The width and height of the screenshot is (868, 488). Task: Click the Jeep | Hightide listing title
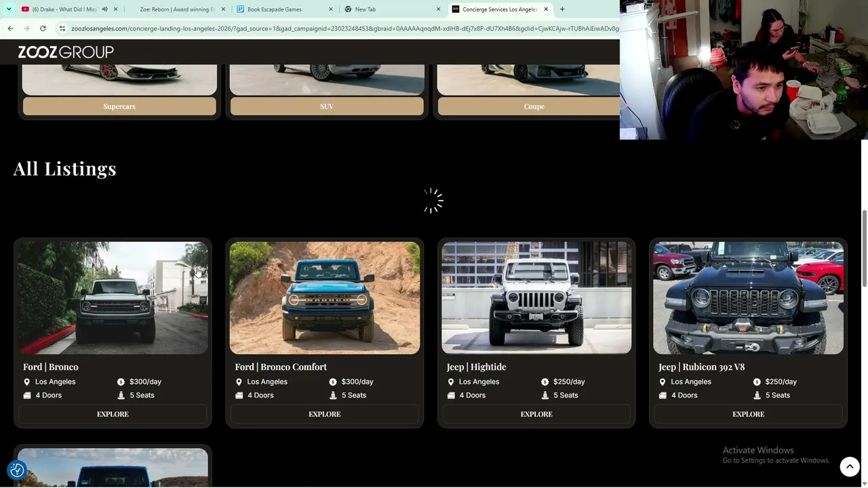pyautogui.click(x=477, y=367)
